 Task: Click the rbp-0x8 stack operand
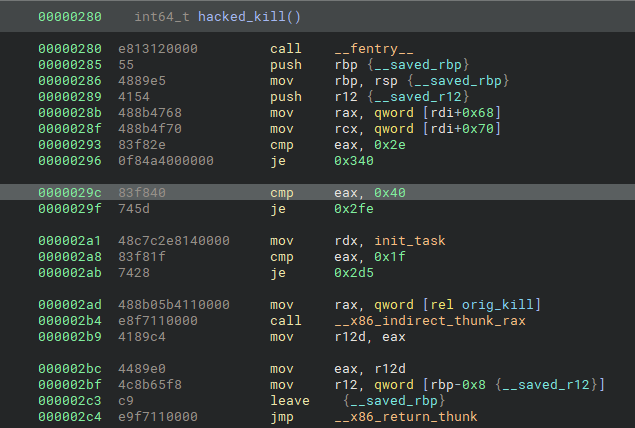458,385
